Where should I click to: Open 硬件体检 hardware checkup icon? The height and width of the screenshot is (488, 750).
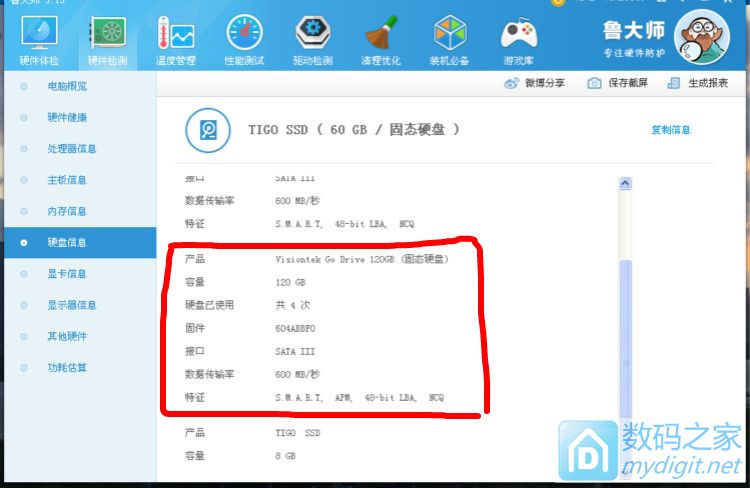[x=39, y=41]
